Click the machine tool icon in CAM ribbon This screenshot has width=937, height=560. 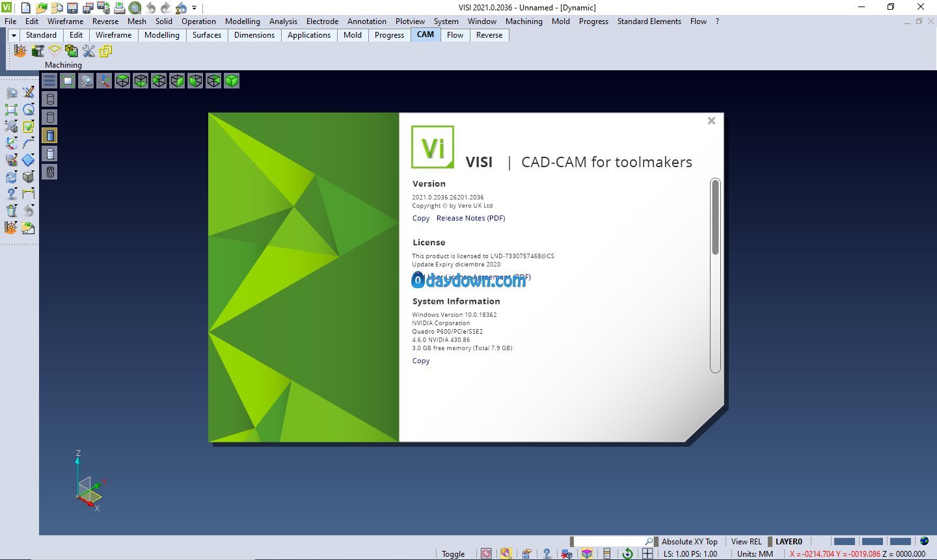tap(38, 51)
